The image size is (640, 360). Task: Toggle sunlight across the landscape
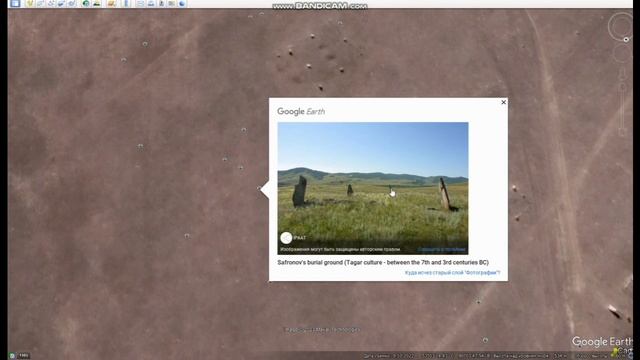[97, 3]
